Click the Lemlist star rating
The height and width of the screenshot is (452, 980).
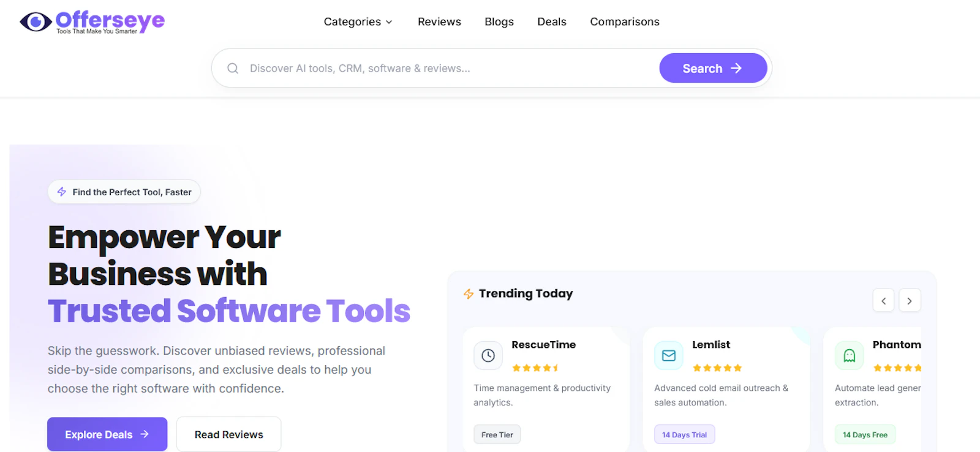coord(717,368)
